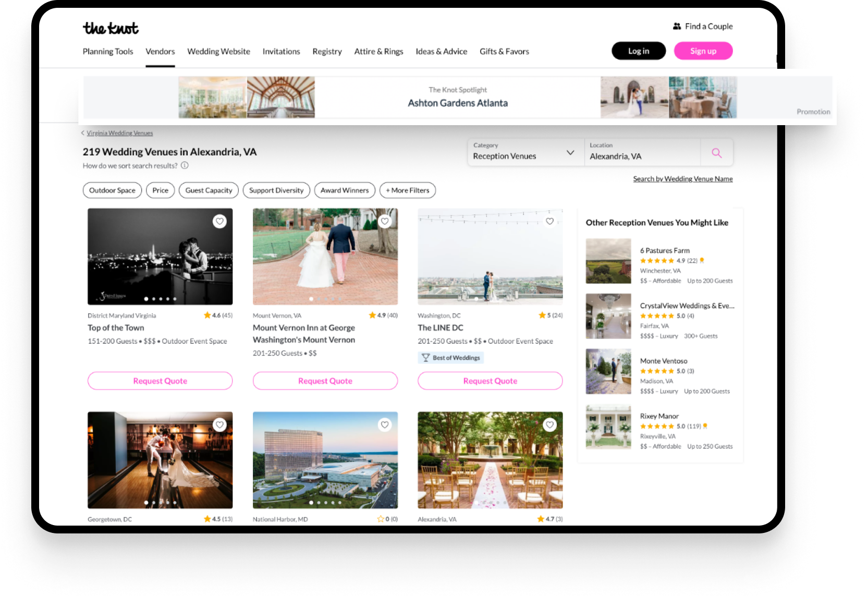Image resolution: width=868 pixels, height=596 pixels.
Task: Click The Knot logo
Action: pyautogui.click(x=111, y=28)
